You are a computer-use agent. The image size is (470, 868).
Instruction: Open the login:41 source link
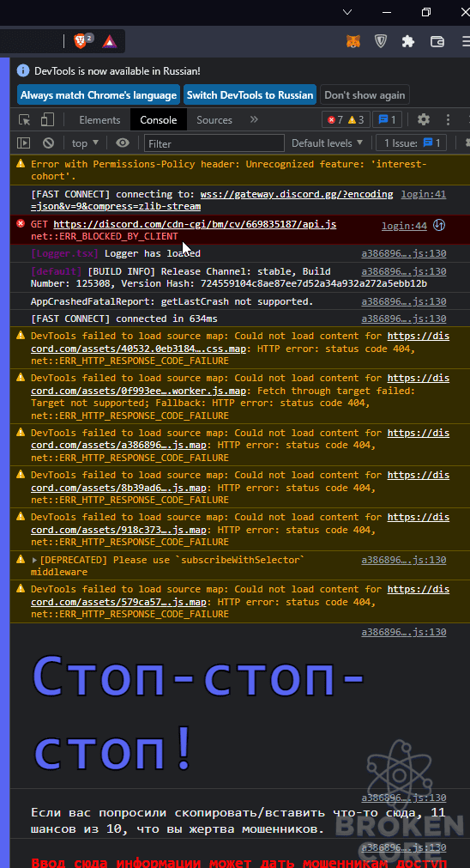[x=424, y=194]
